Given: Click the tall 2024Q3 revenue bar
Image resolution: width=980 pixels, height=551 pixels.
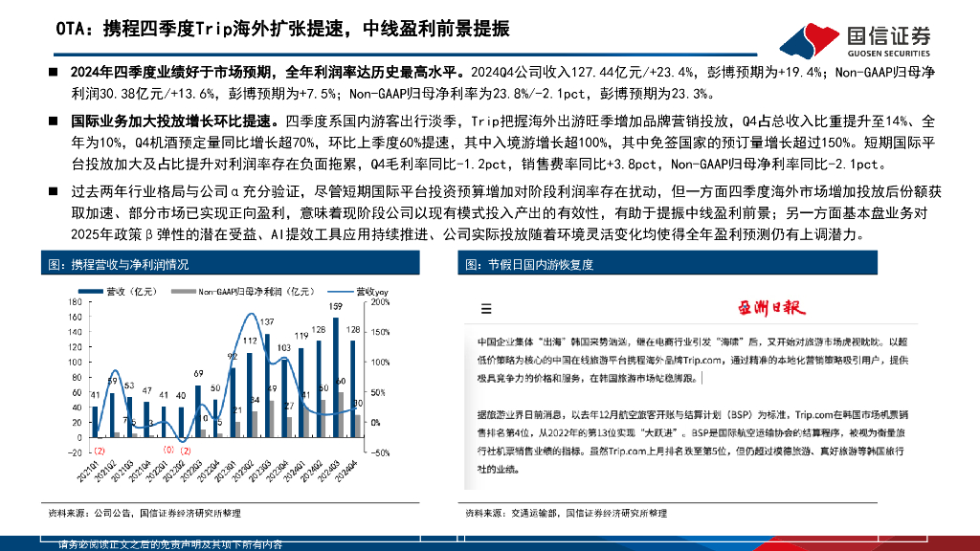Looking at the screenshot, I should [x=336, y=377].
